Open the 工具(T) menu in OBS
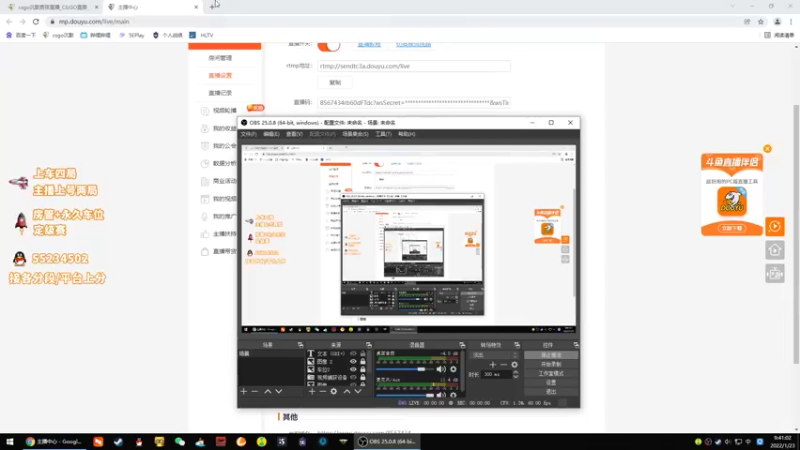The width and height of the screenshot is (800, 450). (x=383, y=134)
